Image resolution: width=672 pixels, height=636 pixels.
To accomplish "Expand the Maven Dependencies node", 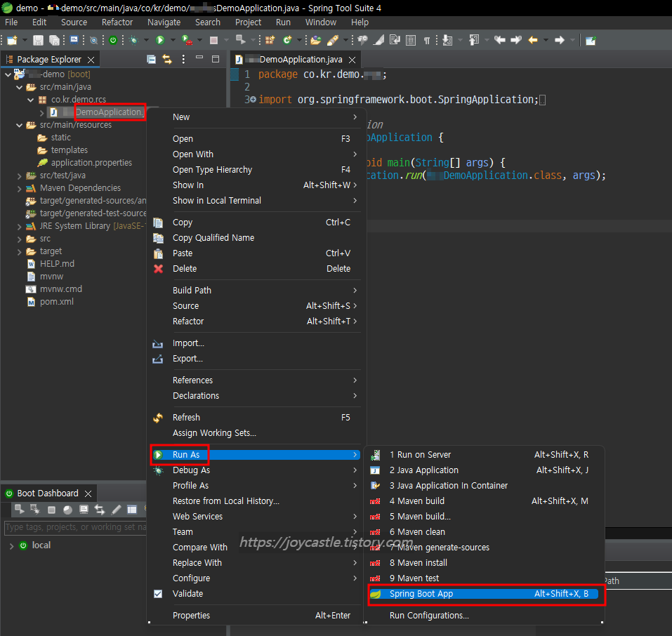I will [19, 188].
